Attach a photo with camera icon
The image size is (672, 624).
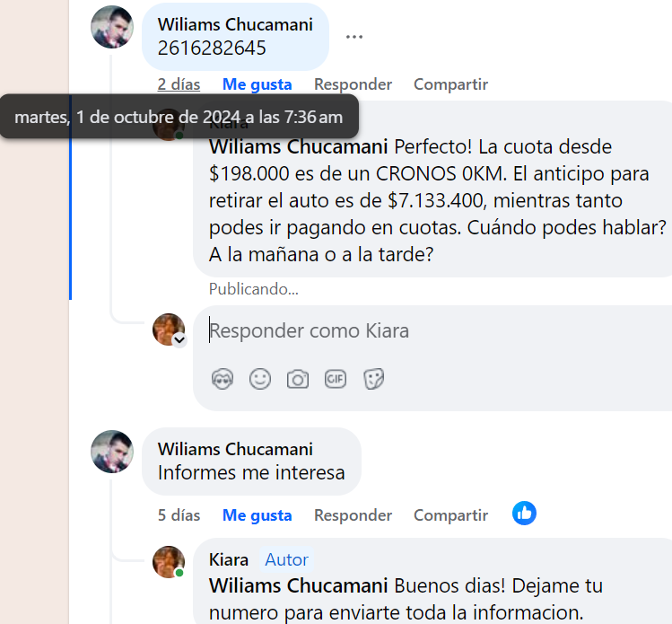pyautogui.click(x=298, y=379)
